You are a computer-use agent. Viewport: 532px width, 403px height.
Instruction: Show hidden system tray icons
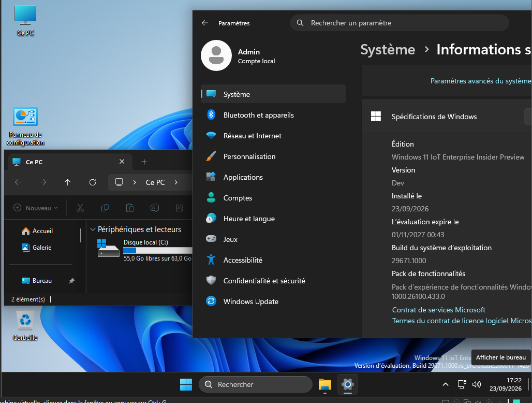[446, 384]
